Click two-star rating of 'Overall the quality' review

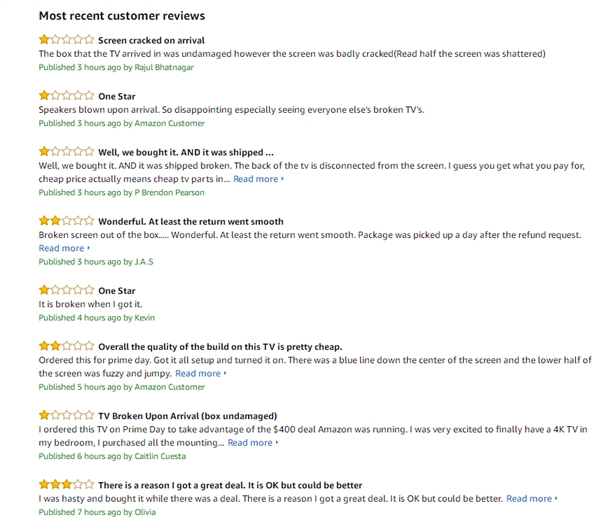tap(66, 346)
